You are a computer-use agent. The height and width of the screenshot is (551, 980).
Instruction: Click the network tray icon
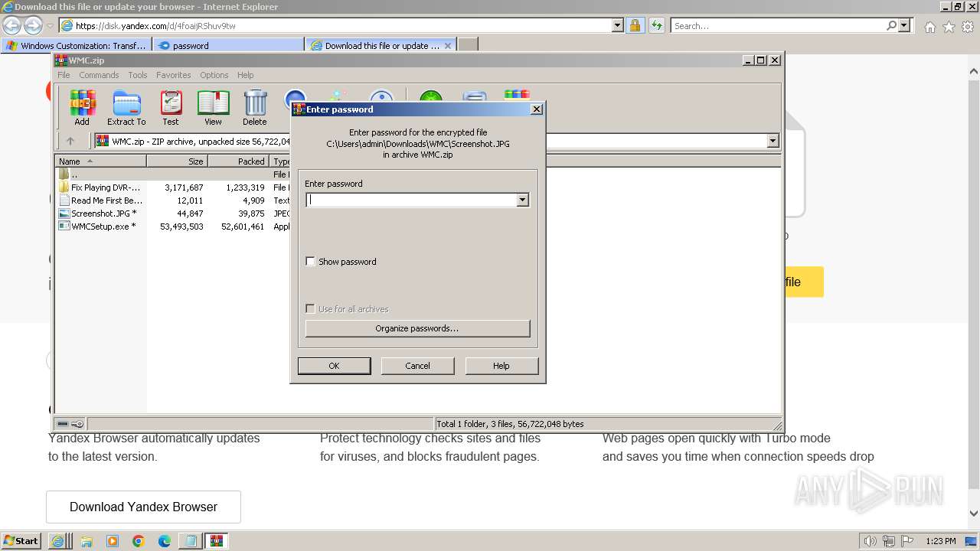pos(889,541)
